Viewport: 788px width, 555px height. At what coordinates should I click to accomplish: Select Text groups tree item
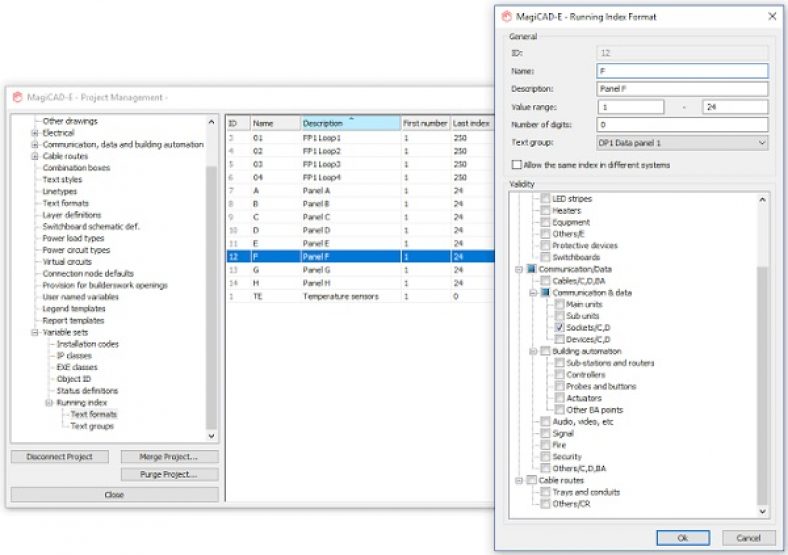[92, 426]
